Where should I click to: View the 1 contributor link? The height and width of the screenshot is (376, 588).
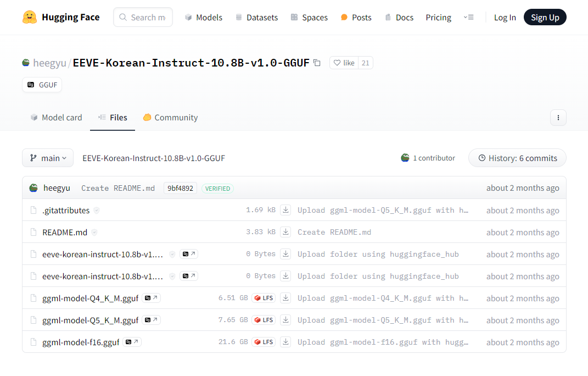pyautogui.click(x=428, y=158)
